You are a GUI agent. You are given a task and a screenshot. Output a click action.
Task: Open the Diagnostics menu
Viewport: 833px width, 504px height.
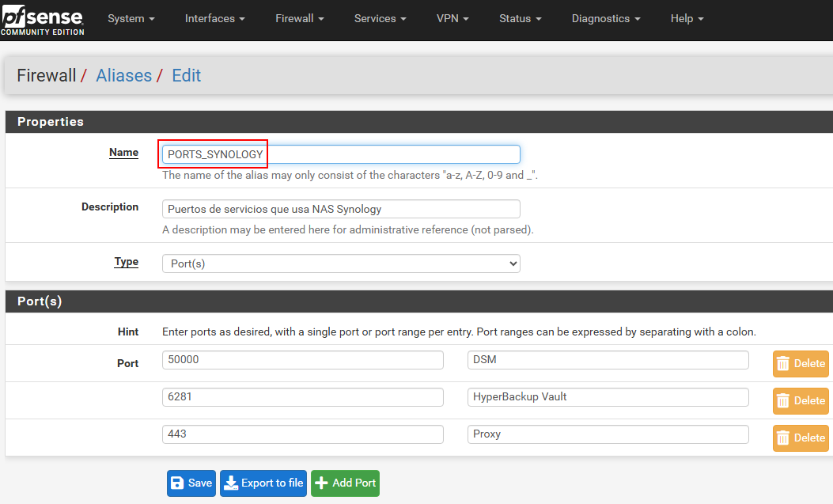click(606, 18)
